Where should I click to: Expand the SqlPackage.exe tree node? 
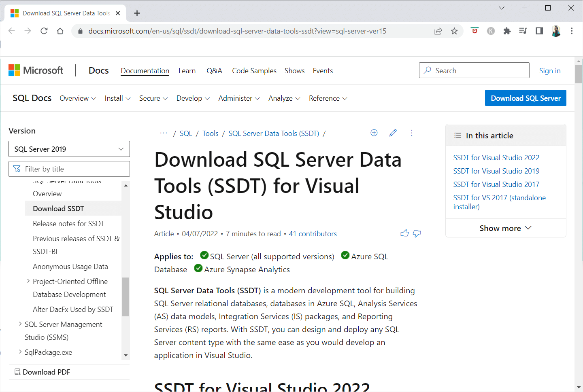click(x=20, y=352)
